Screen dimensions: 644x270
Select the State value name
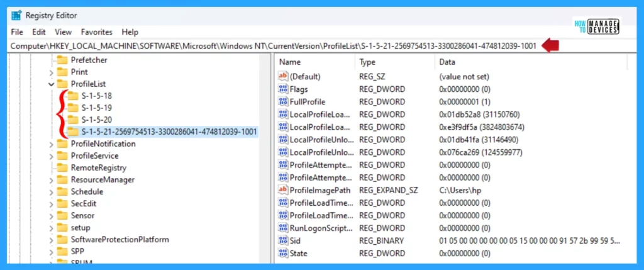[299, 253]
